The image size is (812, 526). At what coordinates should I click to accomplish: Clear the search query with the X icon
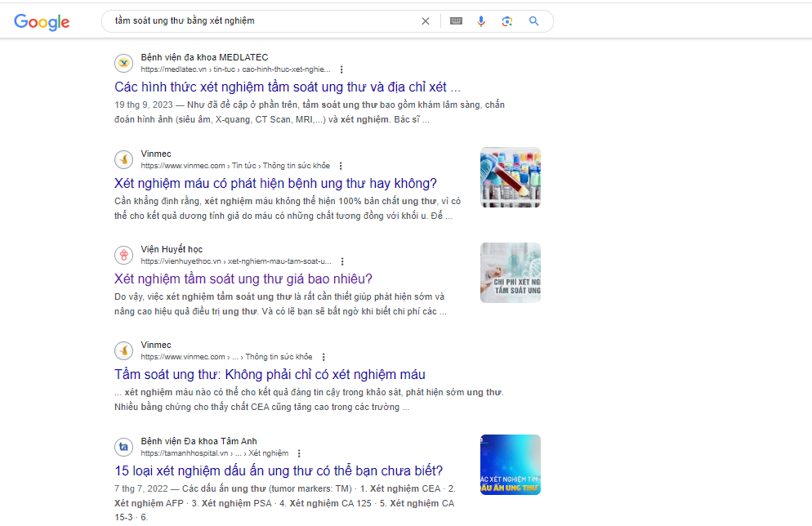point(426,20)
